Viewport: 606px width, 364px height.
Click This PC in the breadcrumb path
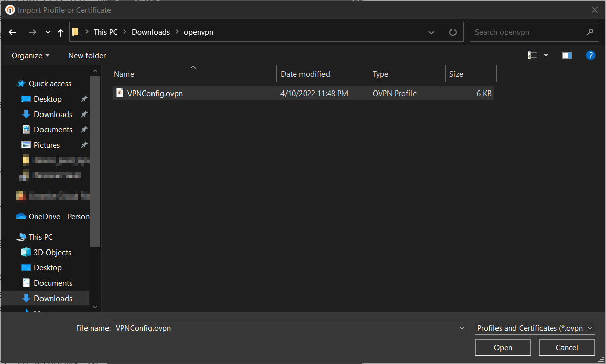(105, 32)
